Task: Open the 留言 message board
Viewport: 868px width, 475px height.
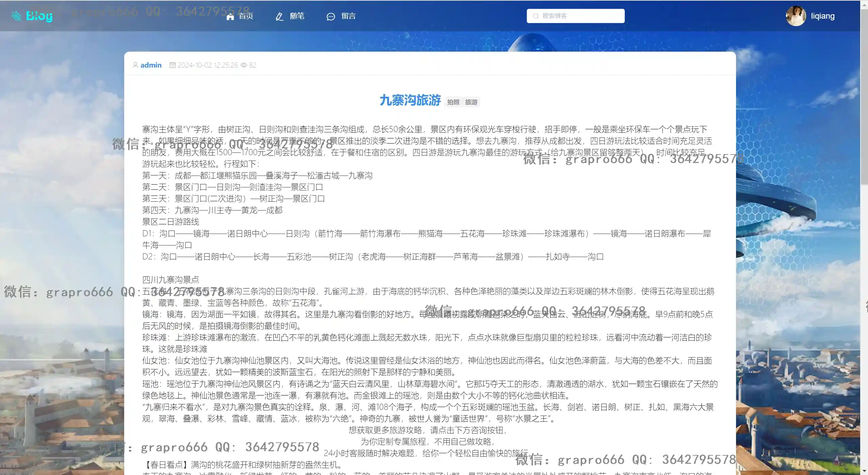Action: [348, 16]
